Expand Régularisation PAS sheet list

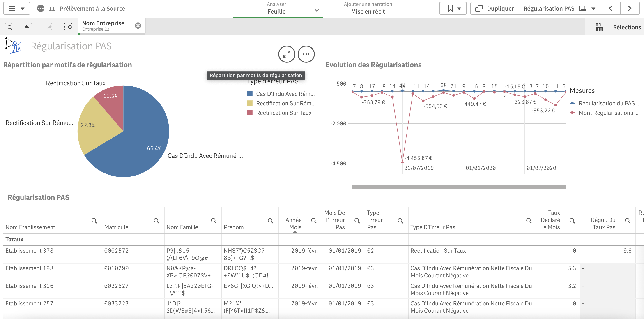point(593,9)
